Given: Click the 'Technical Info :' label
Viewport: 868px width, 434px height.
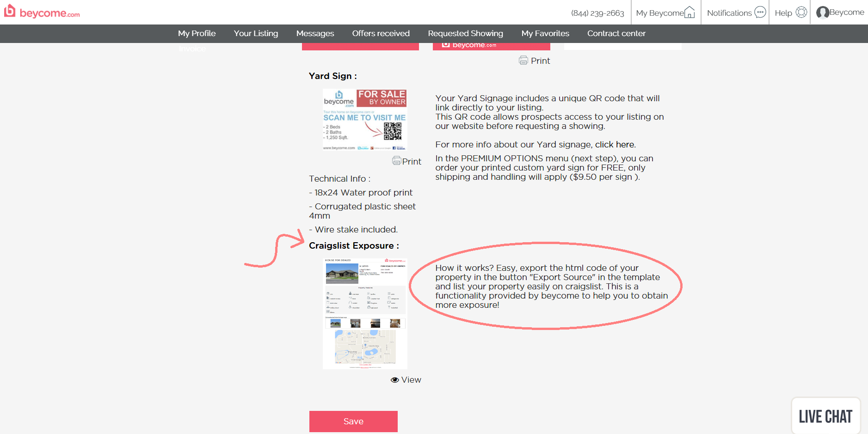Looking at the screenshot, I should [340, 179].
